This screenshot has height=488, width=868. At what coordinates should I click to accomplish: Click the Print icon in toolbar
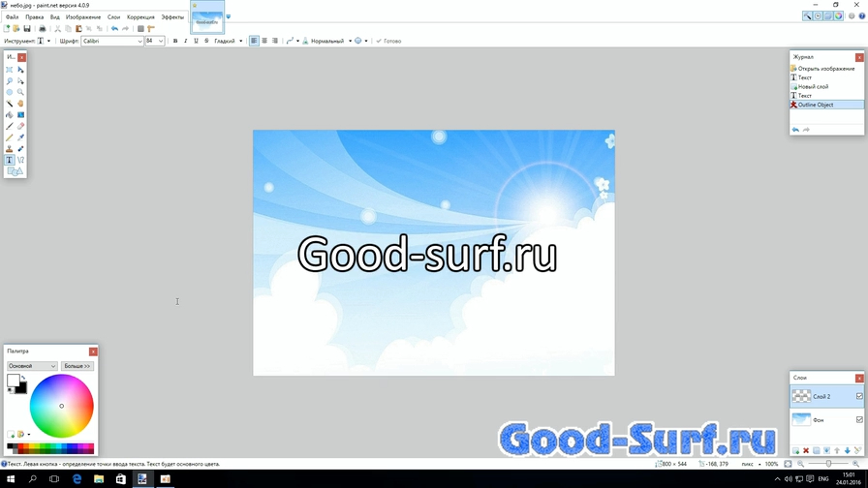[x=42, y=28]
